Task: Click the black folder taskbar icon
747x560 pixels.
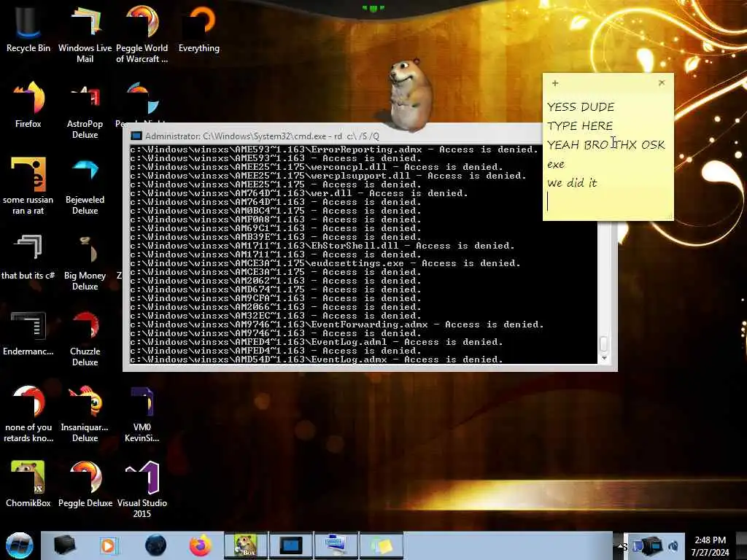Action: tap(64, 545)
